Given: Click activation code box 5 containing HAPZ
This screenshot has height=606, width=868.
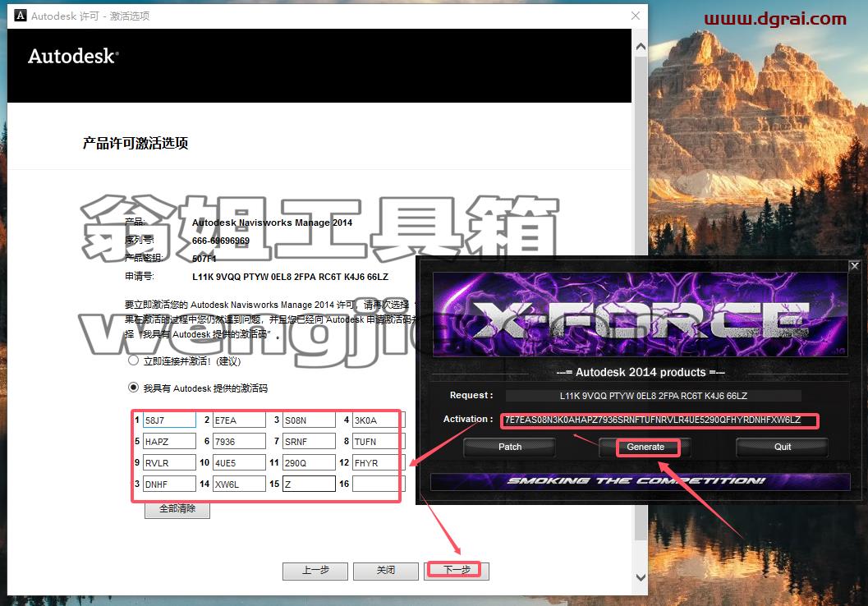Looking at the screenshot, I should [x=169, y=442].
